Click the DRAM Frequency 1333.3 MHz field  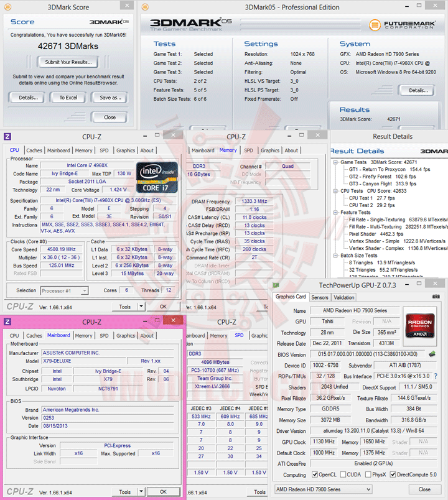pyautogui.click(x=254, y=201)
